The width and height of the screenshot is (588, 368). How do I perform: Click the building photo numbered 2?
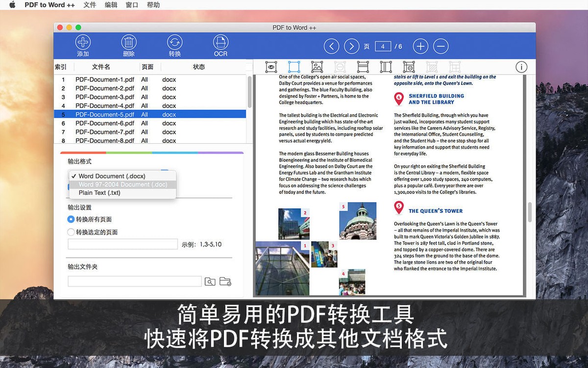pos(294,224)
